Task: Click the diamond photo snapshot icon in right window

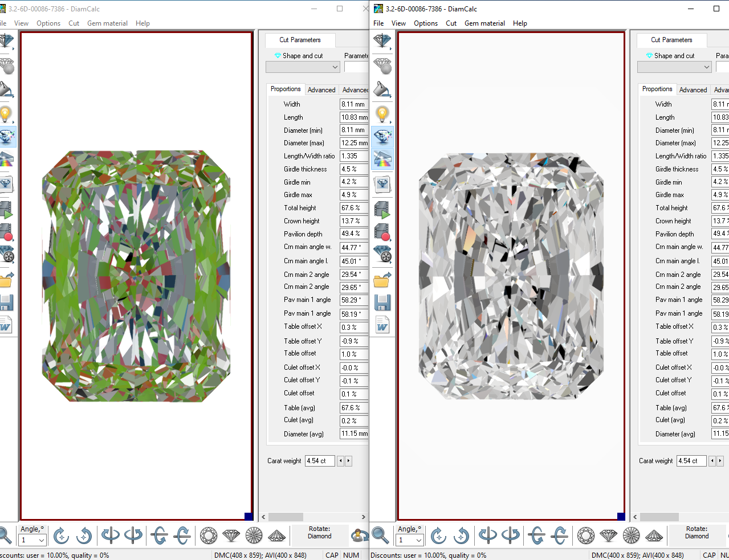Action: (382, 184)
